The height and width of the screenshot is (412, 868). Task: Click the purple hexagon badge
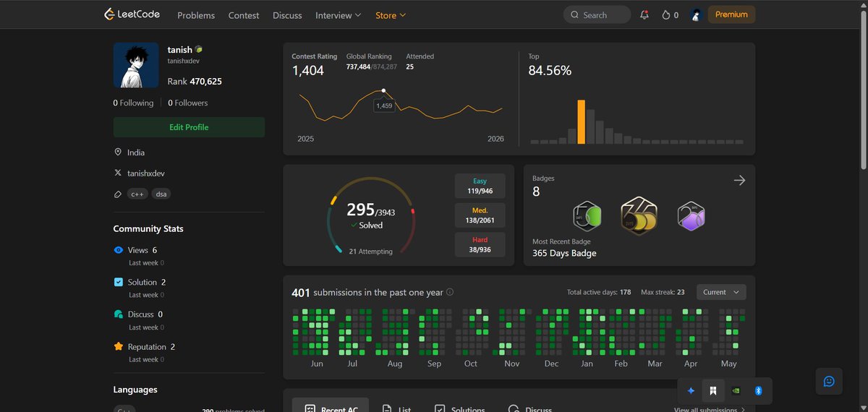(x=691, y=215)
